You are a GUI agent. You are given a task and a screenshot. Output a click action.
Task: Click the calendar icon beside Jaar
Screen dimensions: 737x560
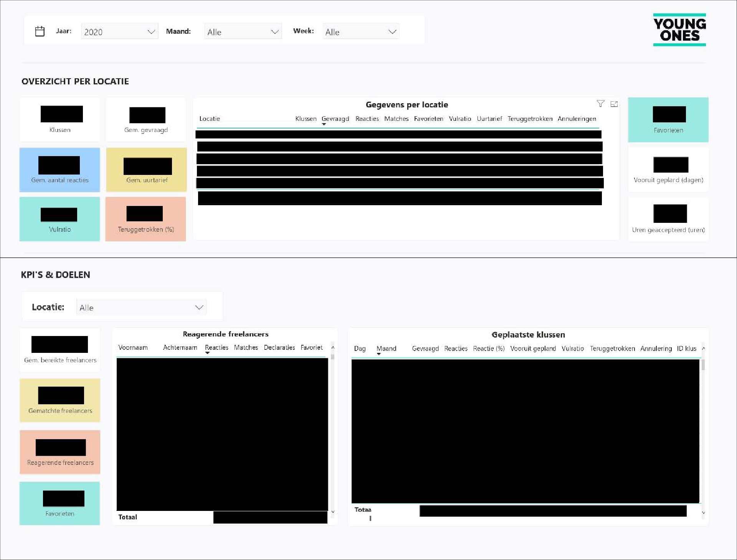point(40,31)
